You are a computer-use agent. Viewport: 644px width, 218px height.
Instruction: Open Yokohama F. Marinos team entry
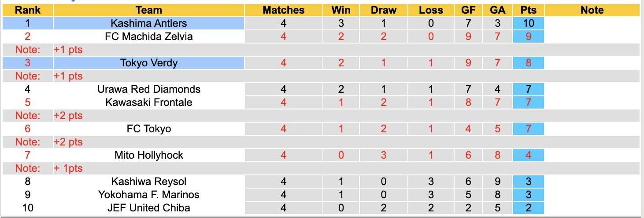pyautogui.click(x=149, y=195)
